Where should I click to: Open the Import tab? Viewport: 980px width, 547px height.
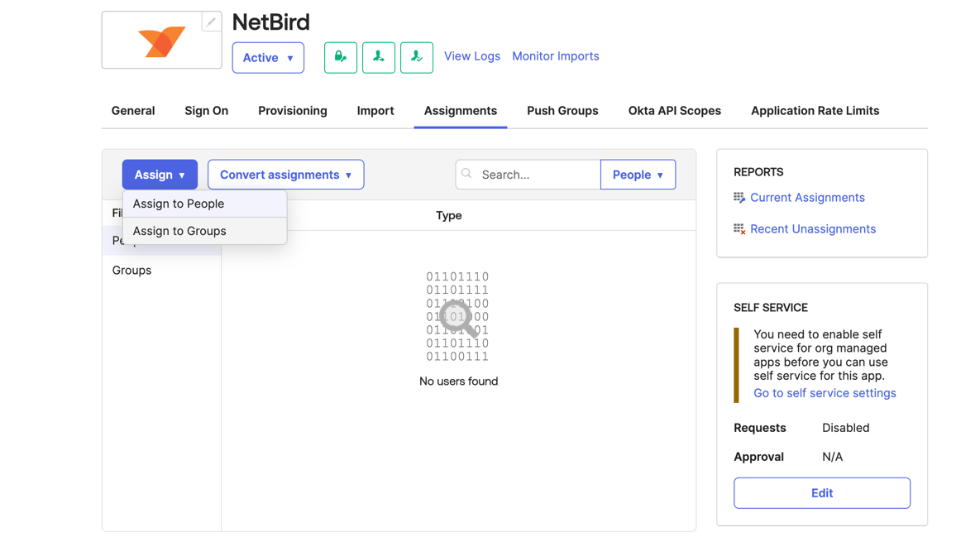(375, 111)
